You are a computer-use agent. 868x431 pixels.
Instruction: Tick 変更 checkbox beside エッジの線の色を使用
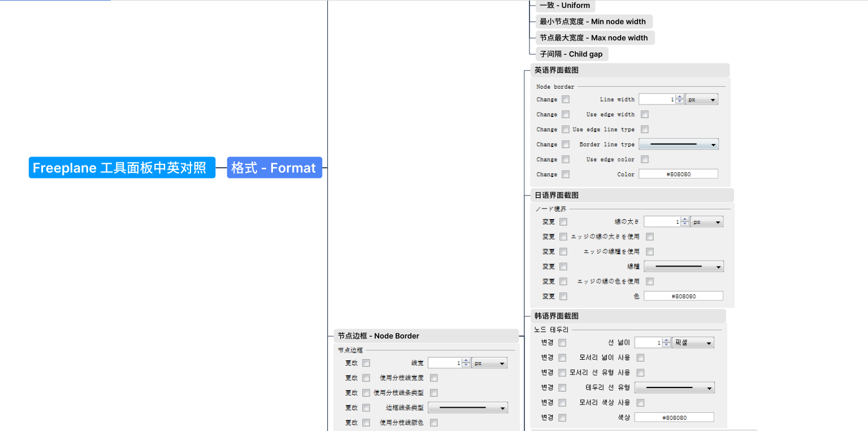[x=563, y=281]
